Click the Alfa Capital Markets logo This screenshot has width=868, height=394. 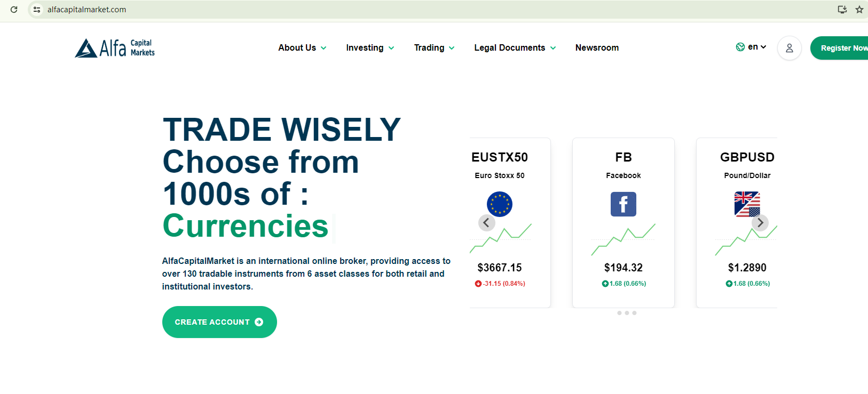tap(115, 48)
